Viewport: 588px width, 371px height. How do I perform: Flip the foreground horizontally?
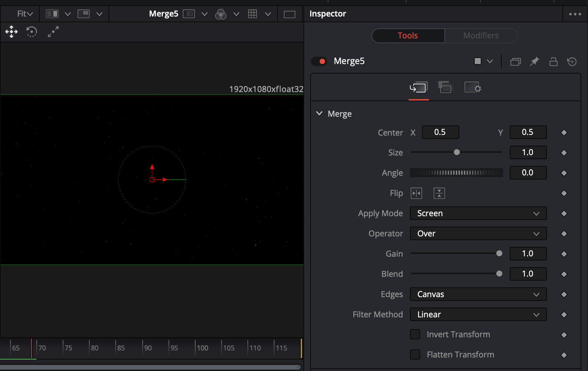416,193
